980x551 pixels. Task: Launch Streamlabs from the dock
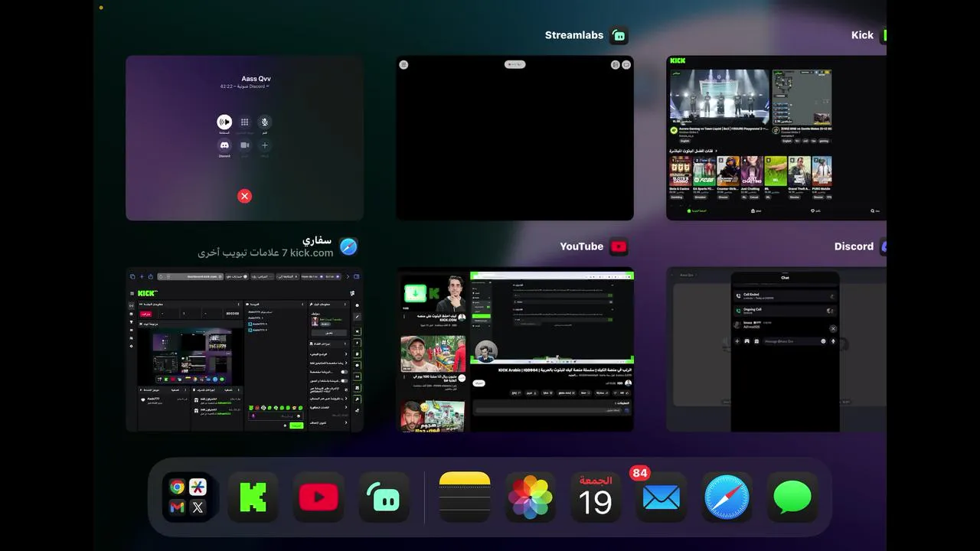point(384,497)
